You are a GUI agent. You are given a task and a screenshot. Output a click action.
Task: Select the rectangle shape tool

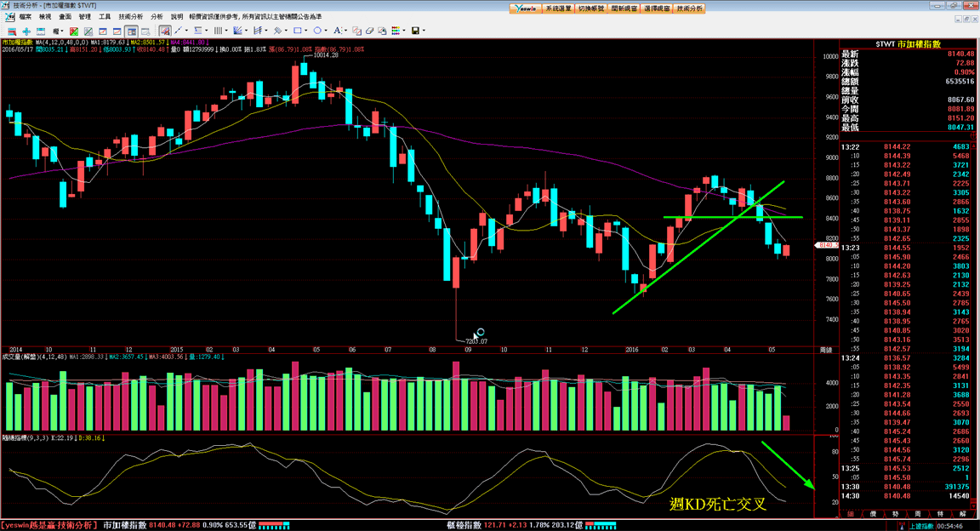pyautogui.click(x=298, y=31)
